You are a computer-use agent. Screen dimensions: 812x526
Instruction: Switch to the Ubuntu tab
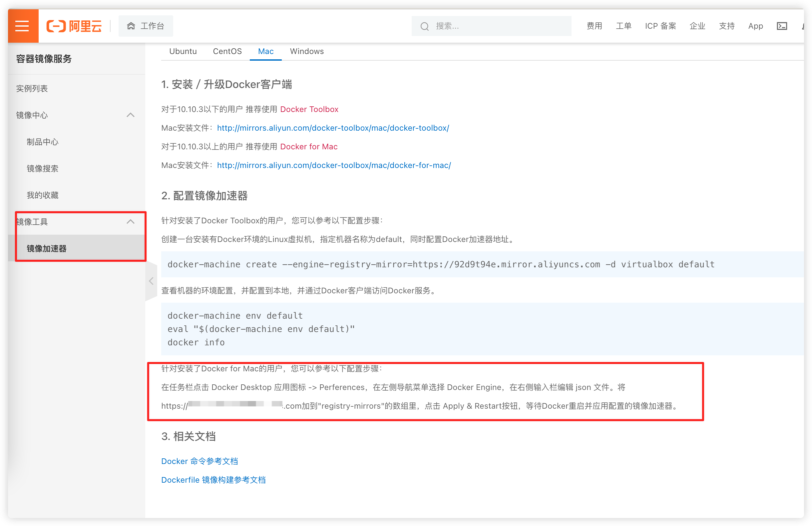(183, 51)
